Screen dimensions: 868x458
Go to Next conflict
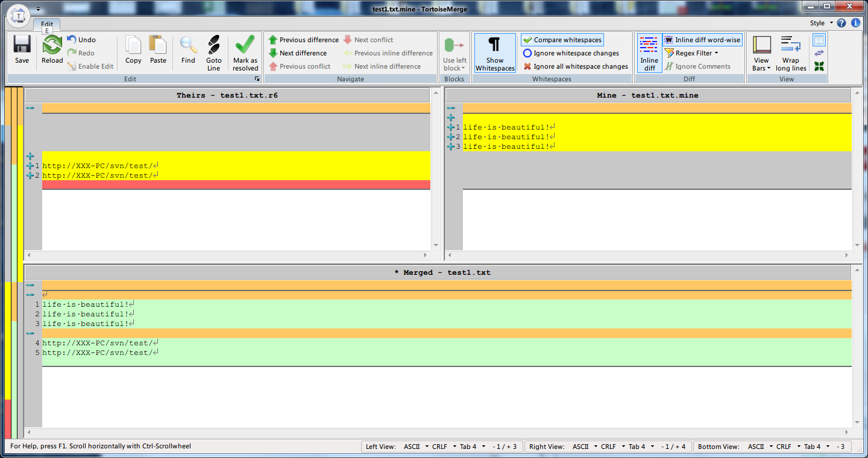pos(368,40)
